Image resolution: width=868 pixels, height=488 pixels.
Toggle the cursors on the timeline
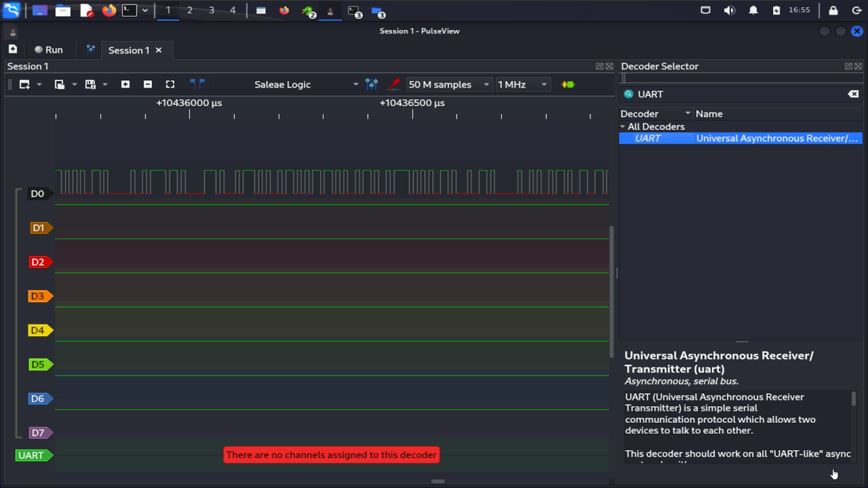[x=197, y=84]
